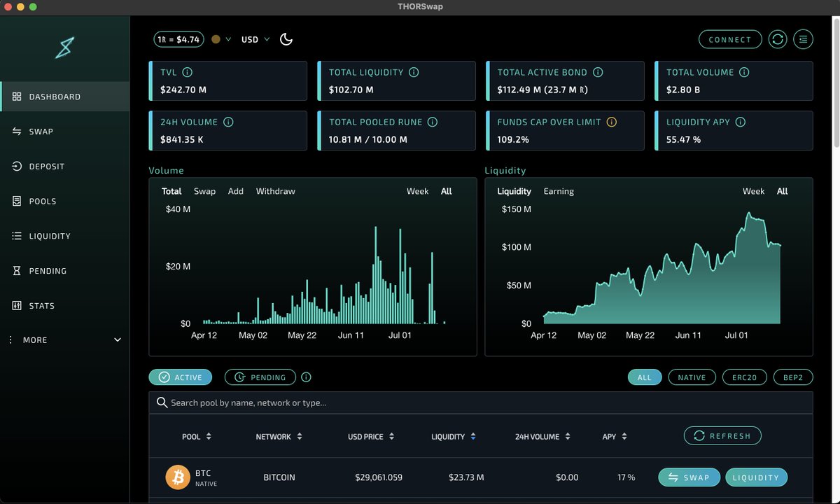Image resolution: width=840 pixels, height=504 pixels.
Task: Switch Liquidity chart to Week range
Action: click(754, 191)
